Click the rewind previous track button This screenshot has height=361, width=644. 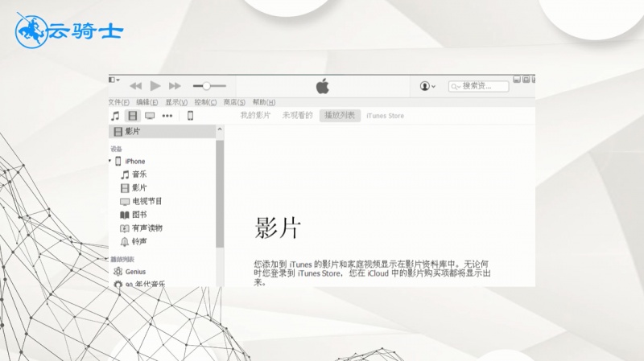click(135, 86)
